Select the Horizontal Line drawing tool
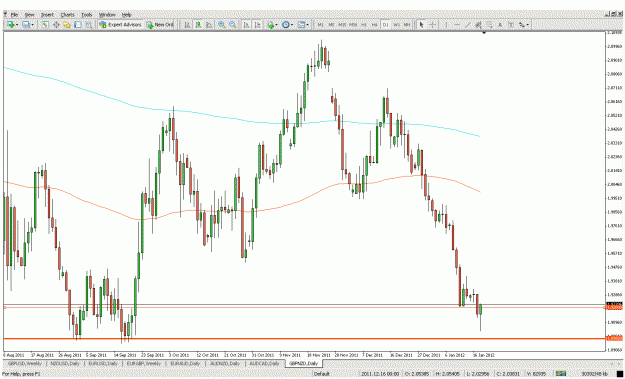This screenshot has height=379, width=625. 457,25
